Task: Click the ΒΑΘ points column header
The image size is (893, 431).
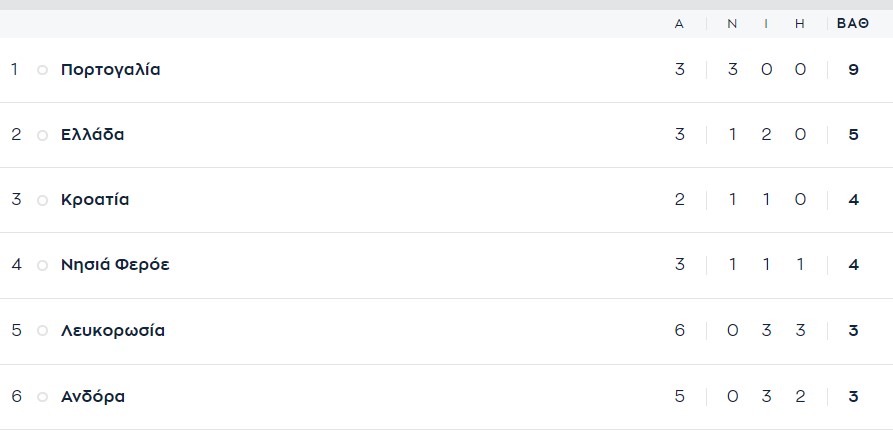Action: click(853, 24)
